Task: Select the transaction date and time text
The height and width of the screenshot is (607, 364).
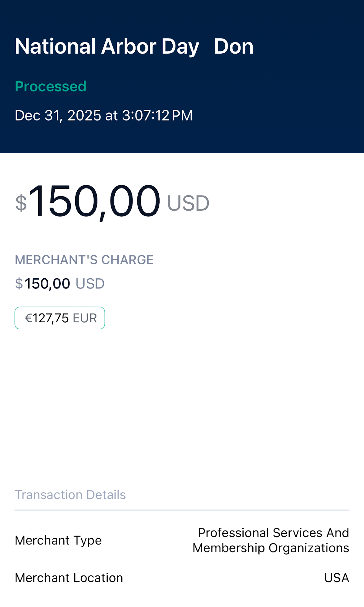Action: [104, 116]
